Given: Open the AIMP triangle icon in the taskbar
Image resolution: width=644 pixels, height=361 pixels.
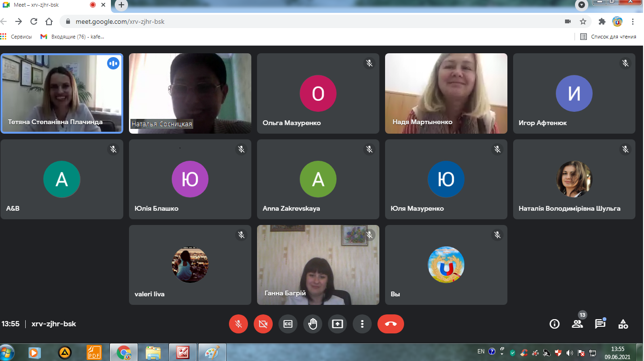Looking at the screenshot, I should pyautogui.click(x=64, y=353).
